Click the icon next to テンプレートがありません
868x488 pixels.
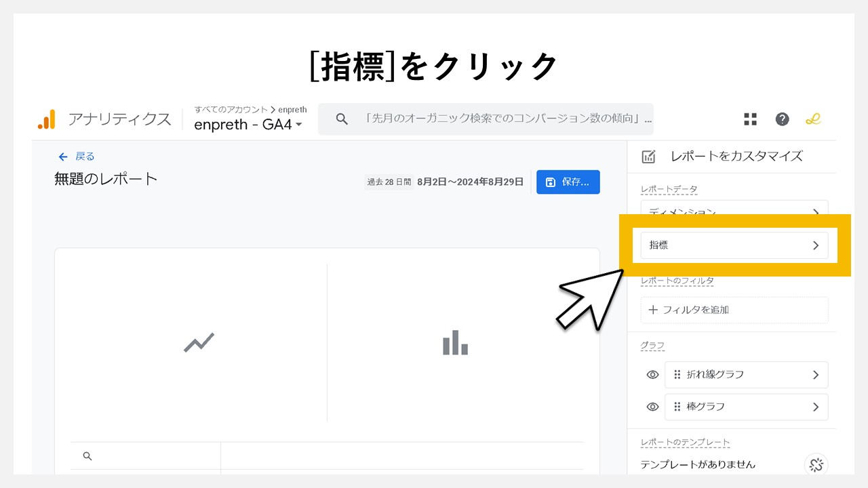coord(816,465)
